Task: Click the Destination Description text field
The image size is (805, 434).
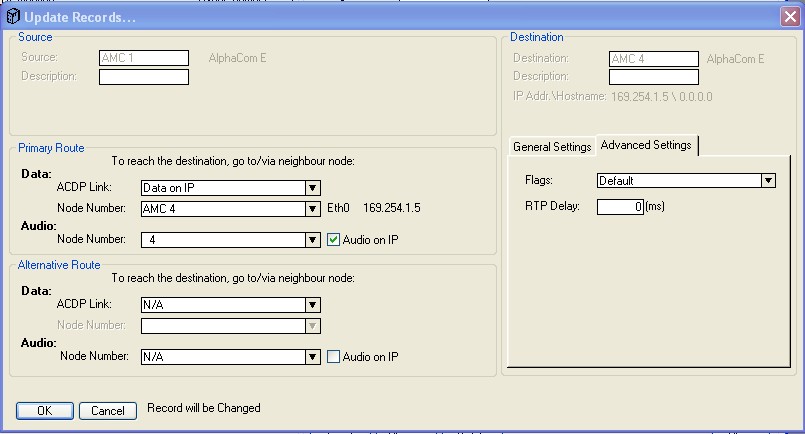Action: pos(654,77)
